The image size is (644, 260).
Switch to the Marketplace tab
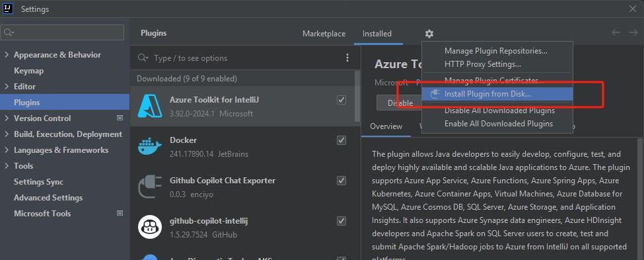324,34
